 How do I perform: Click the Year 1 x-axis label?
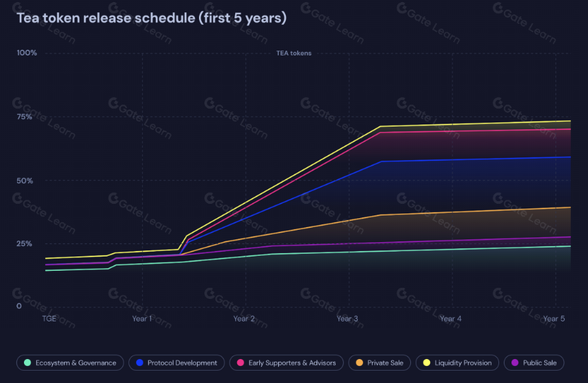pyautogui.click(x=142, y=319)
